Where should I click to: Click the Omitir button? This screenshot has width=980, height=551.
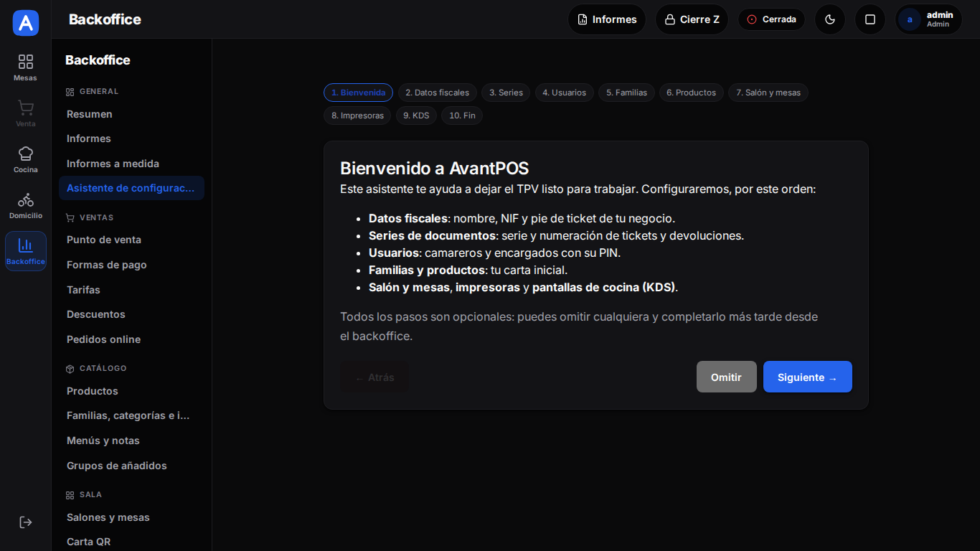(726, 377)
